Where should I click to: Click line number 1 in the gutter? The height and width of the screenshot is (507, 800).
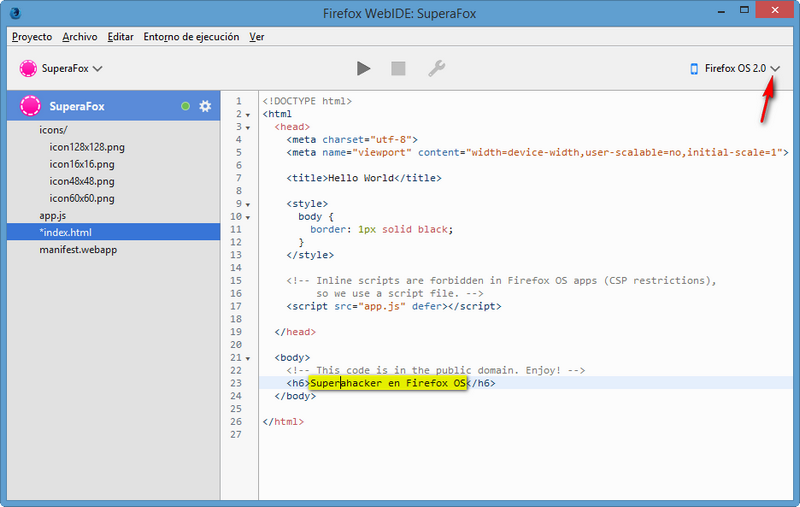pos(238,101)
